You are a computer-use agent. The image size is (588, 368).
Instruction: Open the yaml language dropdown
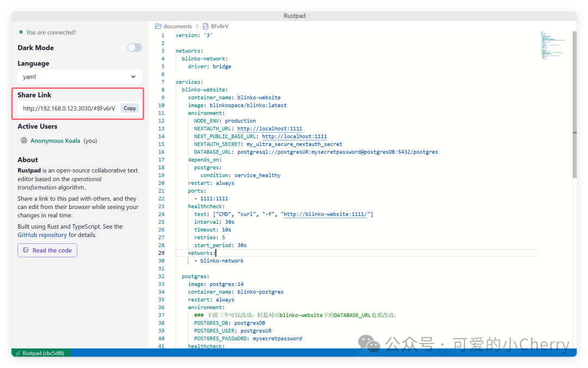79,77
